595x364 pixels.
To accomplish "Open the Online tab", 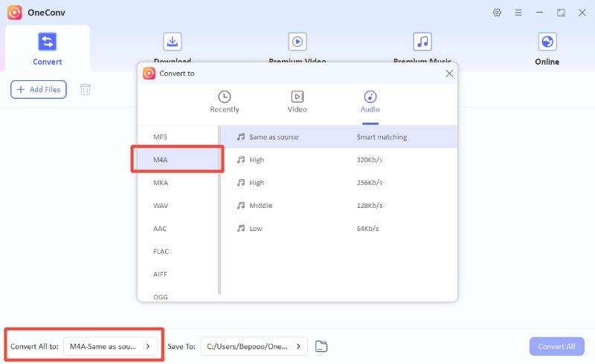I will pyautogui.click(x=547, y=48).
